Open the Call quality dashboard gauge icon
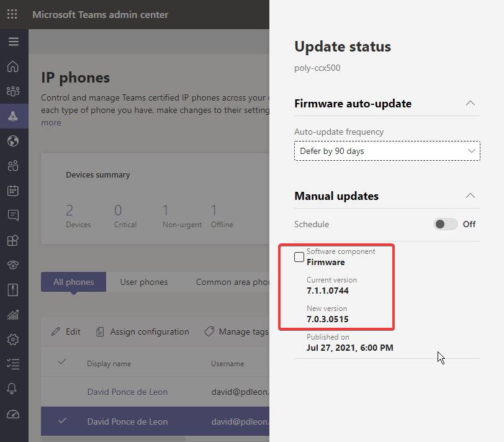The width and height of the screenshot is (504, 442). tap(12, 414)
